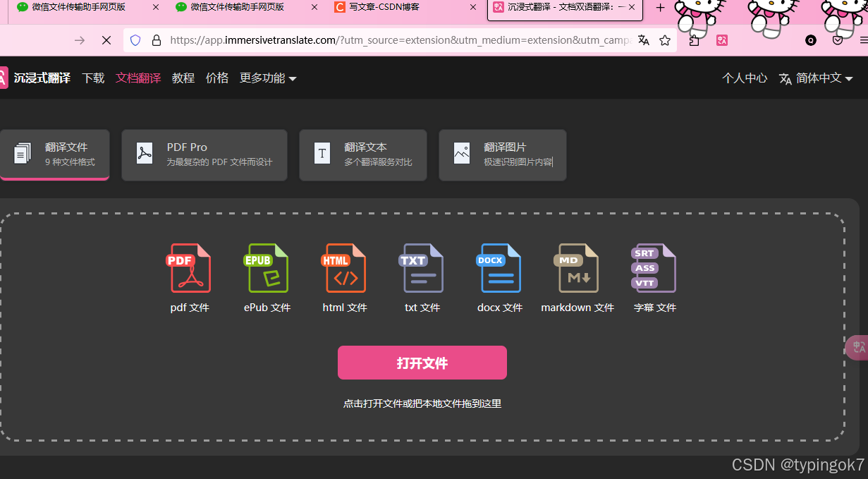Open the Firefox hamburger menu
This screenshot has width=868, height=479.
click(863, 40)
